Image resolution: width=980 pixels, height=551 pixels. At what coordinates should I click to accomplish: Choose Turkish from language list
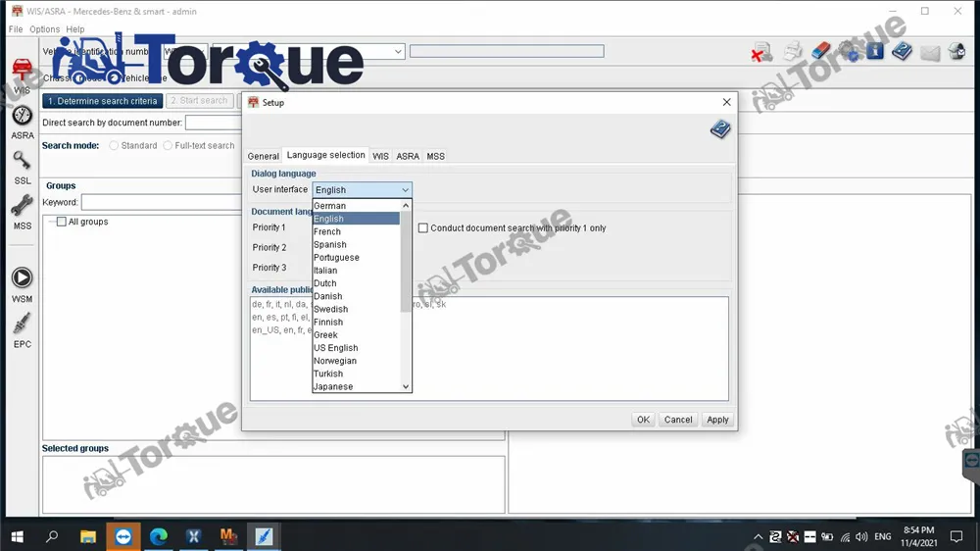[x=356, y=374]
